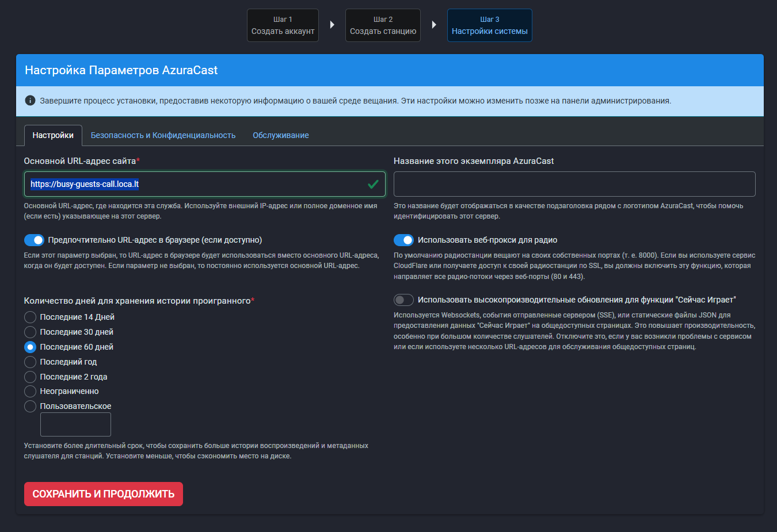The width and height of the screenshot is (777, 532).
Task: Click the arrow between Step 1 and Step 2
Action: click(332, 25)
